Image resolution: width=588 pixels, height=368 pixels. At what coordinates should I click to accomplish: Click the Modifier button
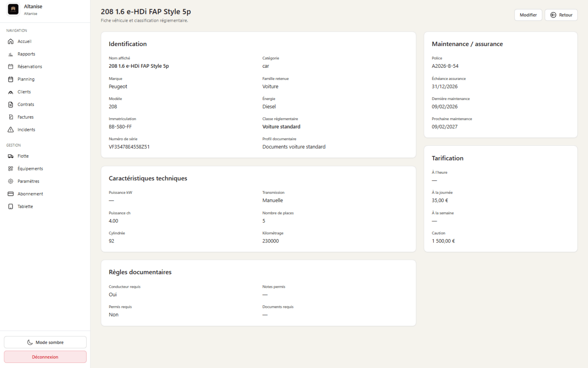tap(528, 15)
